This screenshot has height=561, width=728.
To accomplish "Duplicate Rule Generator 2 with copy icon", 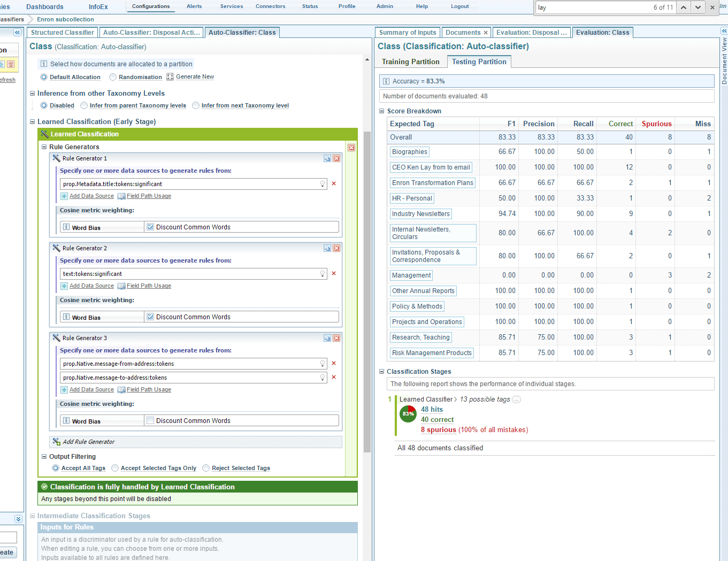I will 327,248.
